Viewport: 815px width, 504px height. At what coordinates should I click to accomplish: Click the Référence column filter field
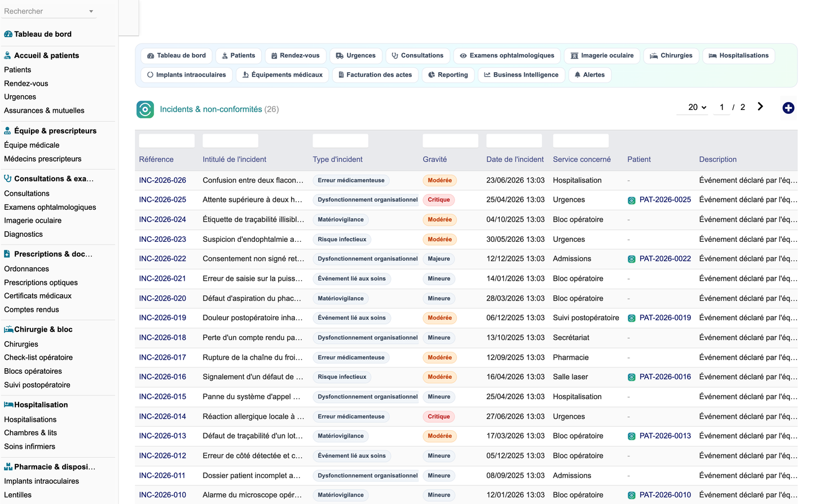pyautogui.click(x=167, y=141)
